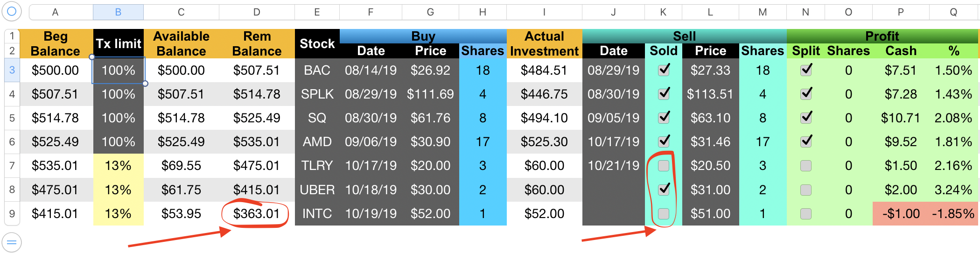Click the table selection circle handle
The image size is (980, 254).
click(x=12, y=11)
